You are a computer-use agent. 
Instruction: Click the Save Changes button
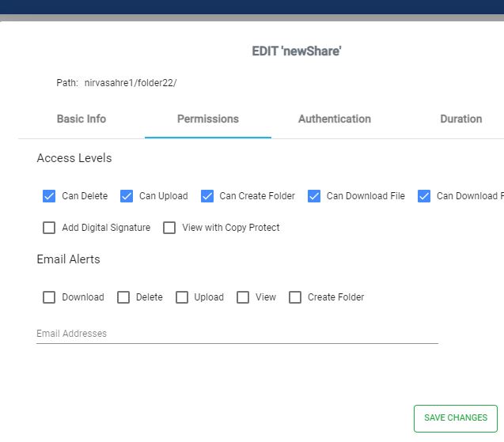coord(456,417)
